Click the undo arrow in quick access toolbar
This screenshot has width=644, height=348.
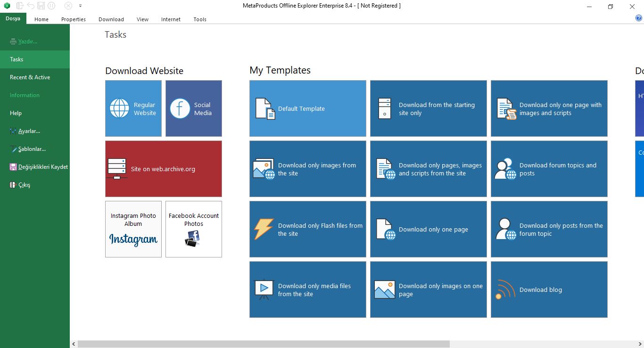pos(31,6)
